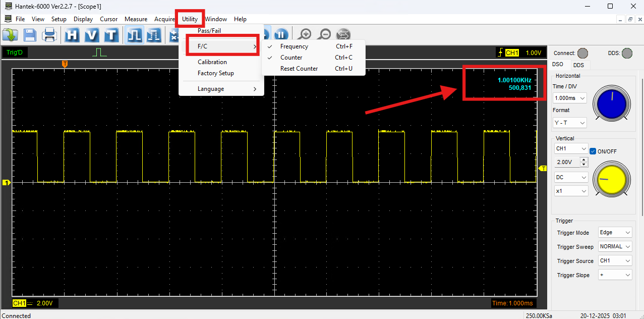Open the Display menu
644x319 pixels.
coord(83,19)
